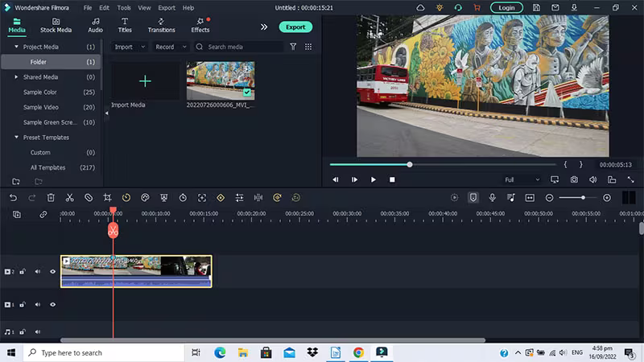Open the Speed tool icon
Viewport: 644px width, 362px height.
(126, 198)
